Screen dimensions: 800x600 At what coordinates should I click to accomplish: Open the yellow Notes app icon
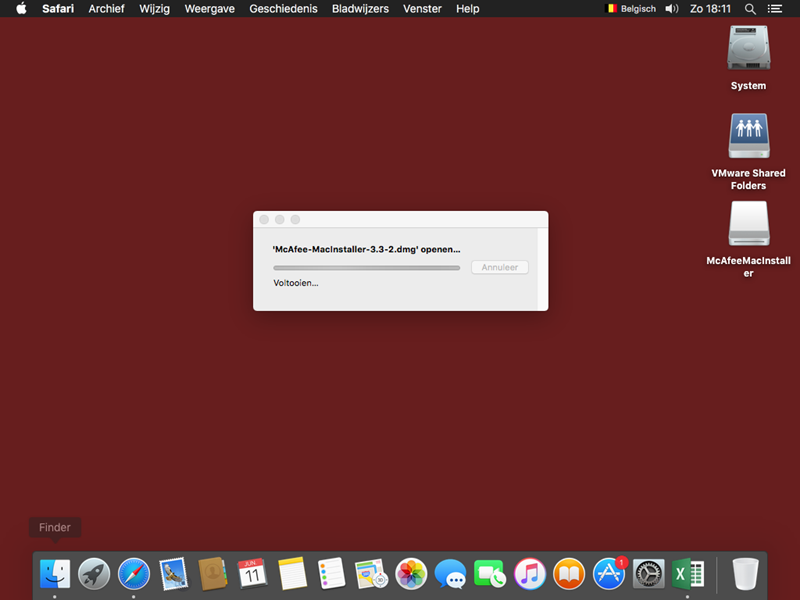(292, 573)
